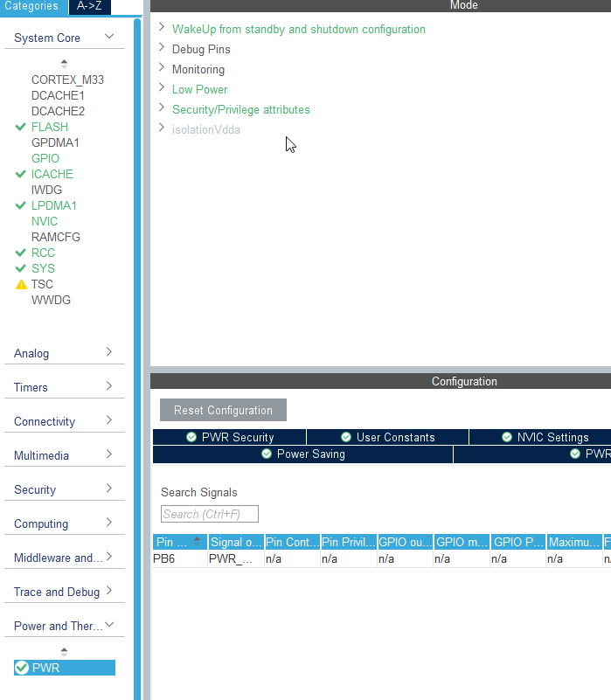Expand Security/Privilege attributes section
Viewport: 611px width, 700px height.
pyautogui.click(x=162, y=107)
